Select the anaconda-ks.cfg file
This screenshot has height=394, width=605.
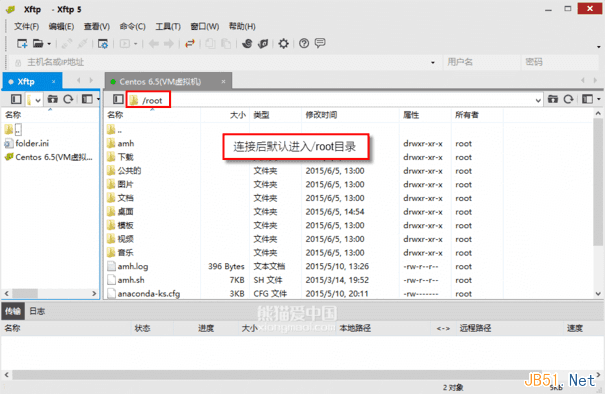point(149,294)
